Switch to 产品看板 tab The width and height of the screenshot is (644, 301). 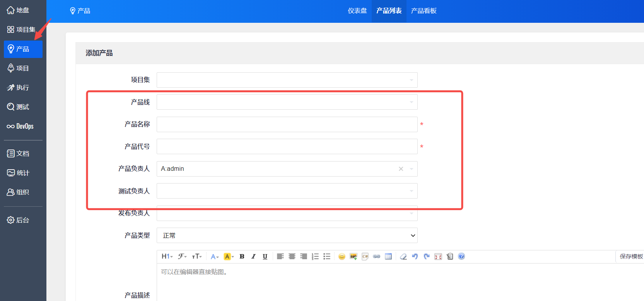pyautogui.click(x=424, y=11)
